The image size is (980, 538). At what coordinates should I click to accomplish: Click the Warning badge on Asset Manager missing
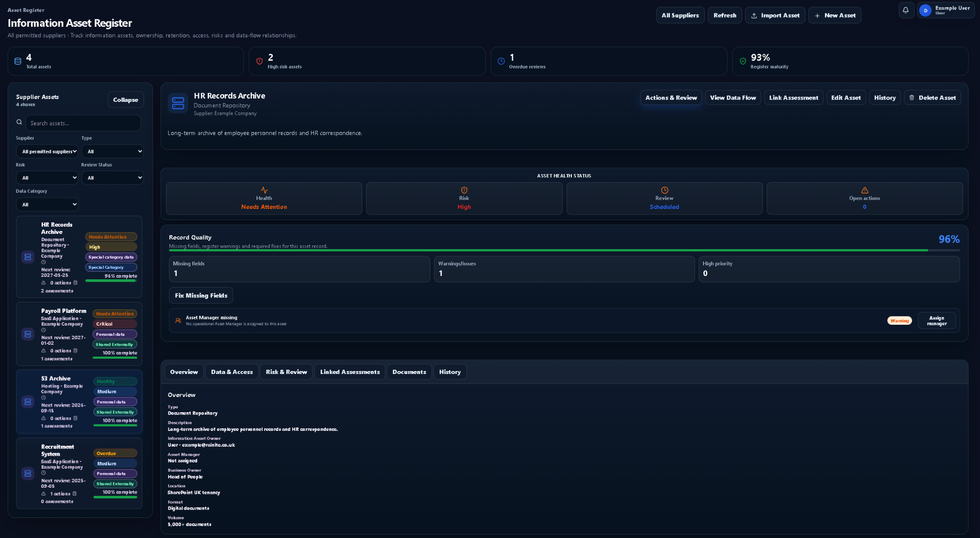pos(899,320)
